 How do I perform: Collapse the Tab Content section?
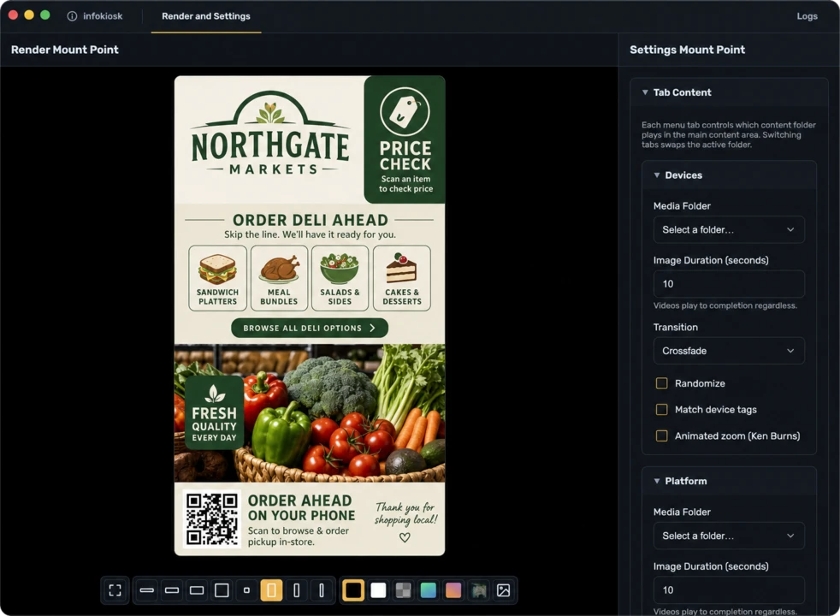pos(645,92)
